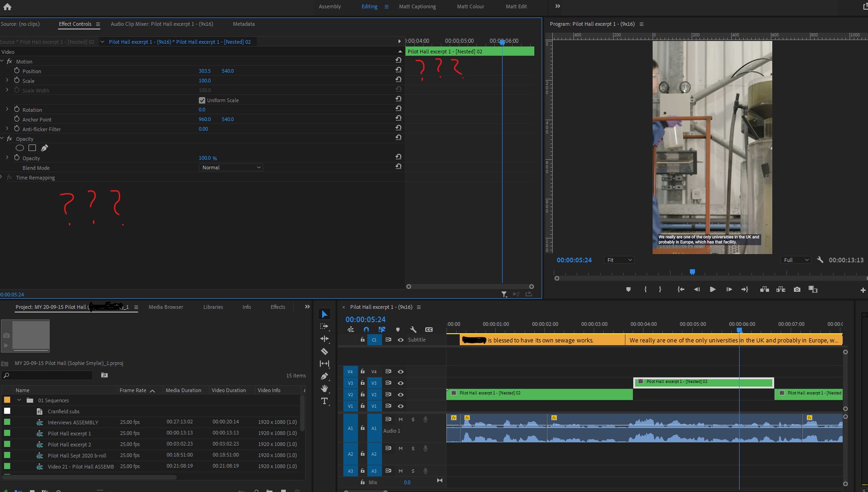Open the captions CC settings icon
The height and width of the screenshot is (492, 868).
pyautogui.click(x=429, y=330)
